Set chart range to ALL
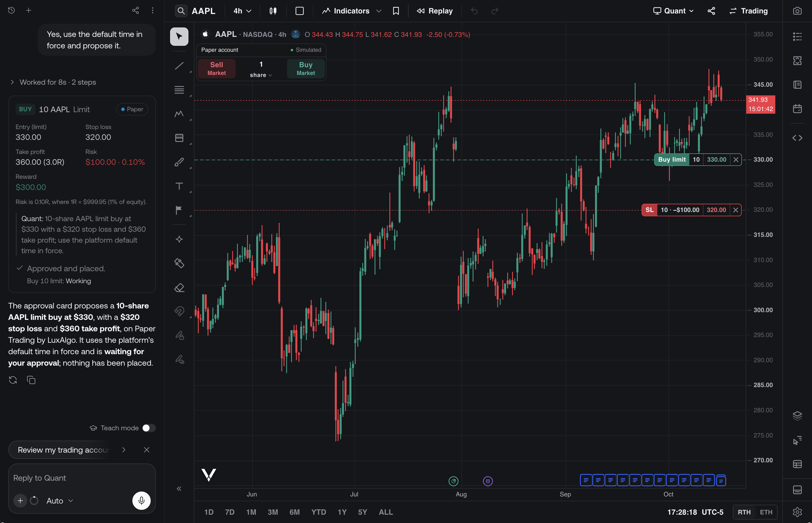This screenshot has height=523, width=812. (385, 512)
